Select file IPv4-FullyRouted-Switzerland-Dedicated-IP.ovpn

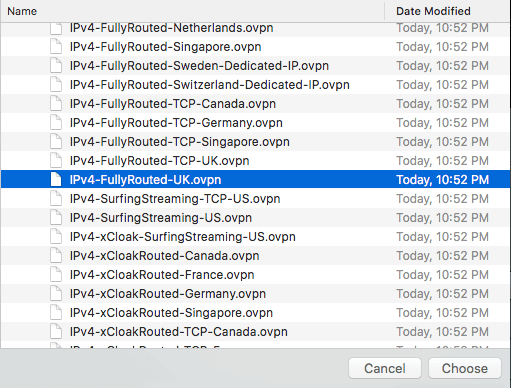coord(255,85)
